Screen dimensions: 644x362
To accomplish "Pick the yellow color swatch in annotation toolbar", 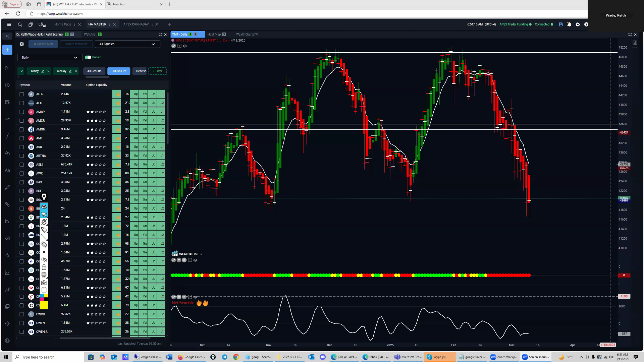I will tap(44, 305).
